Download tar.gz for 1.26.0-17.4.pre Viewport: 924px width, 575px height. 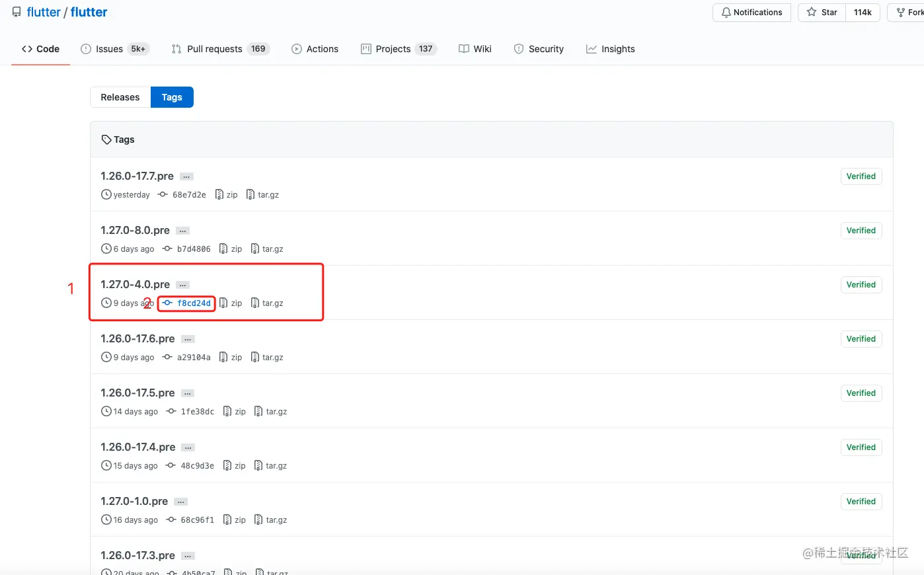click(271, 466)
